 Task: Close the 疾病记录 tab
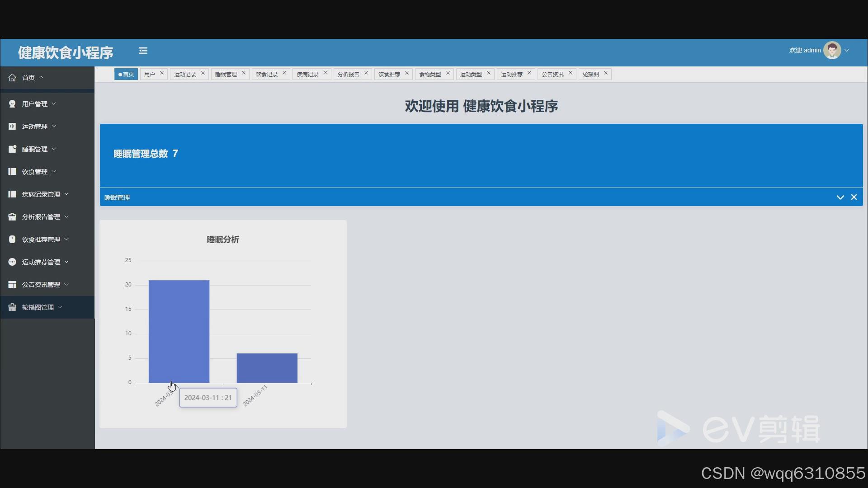[x=325, y=73]
